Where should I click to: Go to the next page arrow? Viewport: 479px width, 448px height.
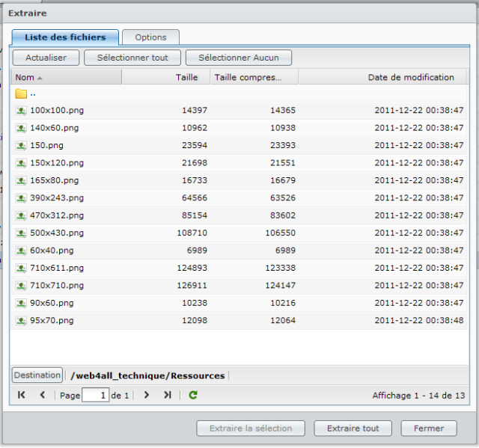click(147, 395)
